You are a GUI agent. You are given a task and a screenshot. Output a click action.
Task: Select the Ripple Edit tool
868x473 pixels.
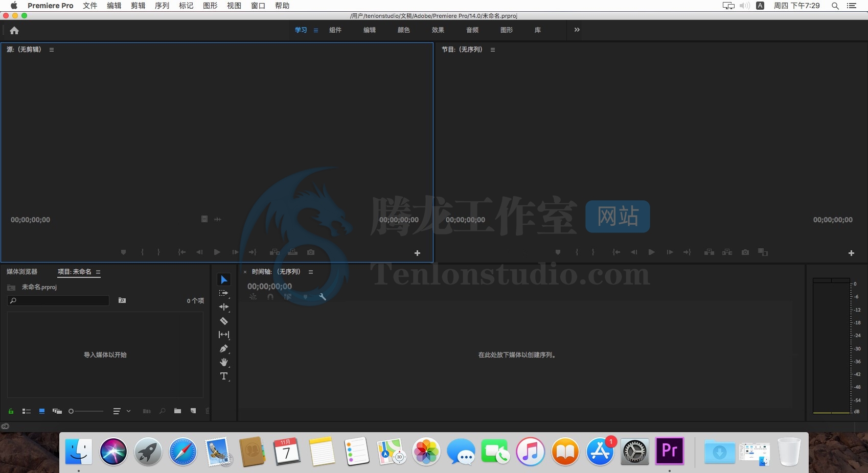click(224, 307)
